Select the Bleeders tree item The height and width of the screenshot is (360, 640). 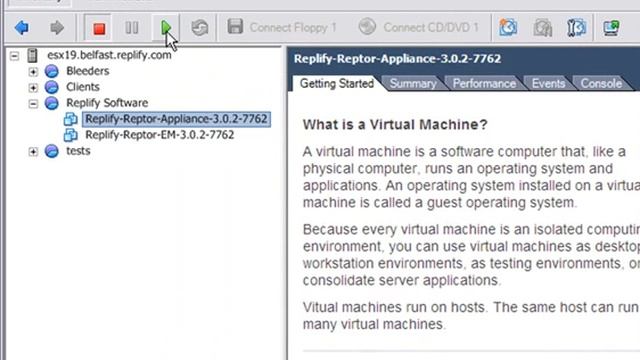point(87,71)
